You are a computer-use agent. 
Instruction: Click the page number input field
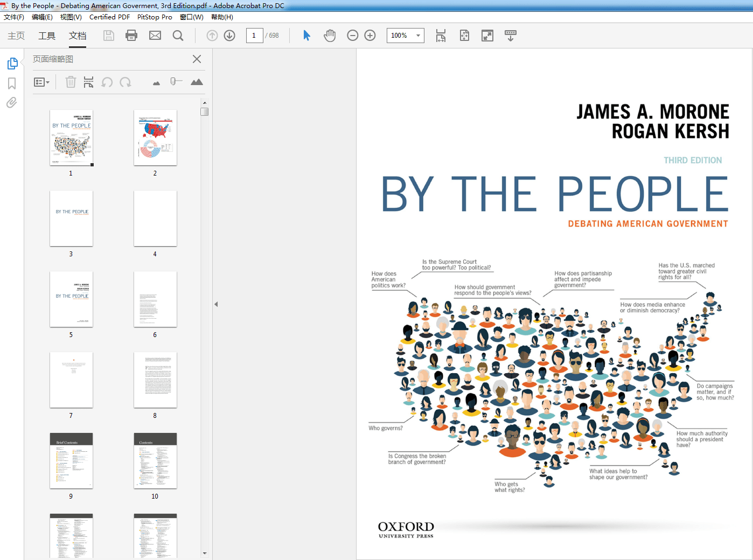254,36
